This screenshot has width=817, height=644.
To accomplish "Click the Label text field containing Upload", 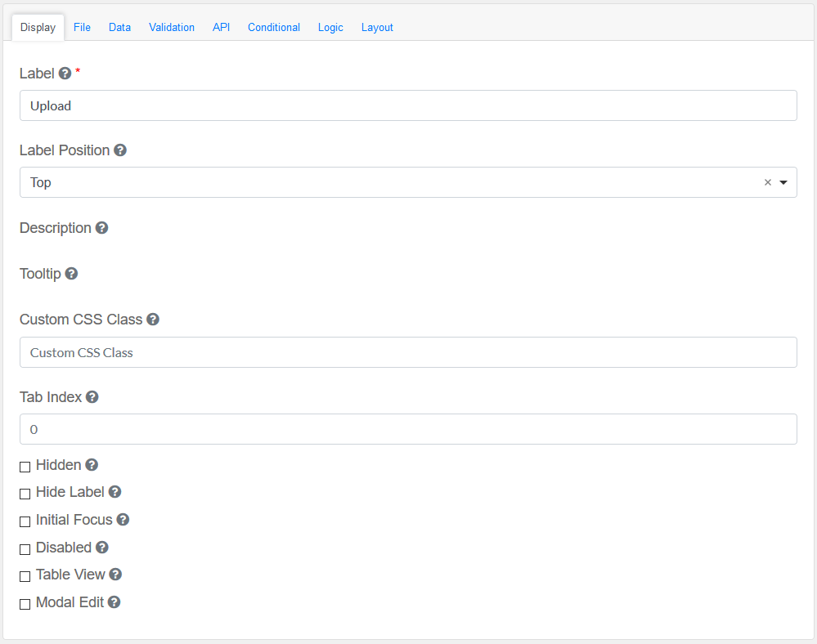I will 408,105.
